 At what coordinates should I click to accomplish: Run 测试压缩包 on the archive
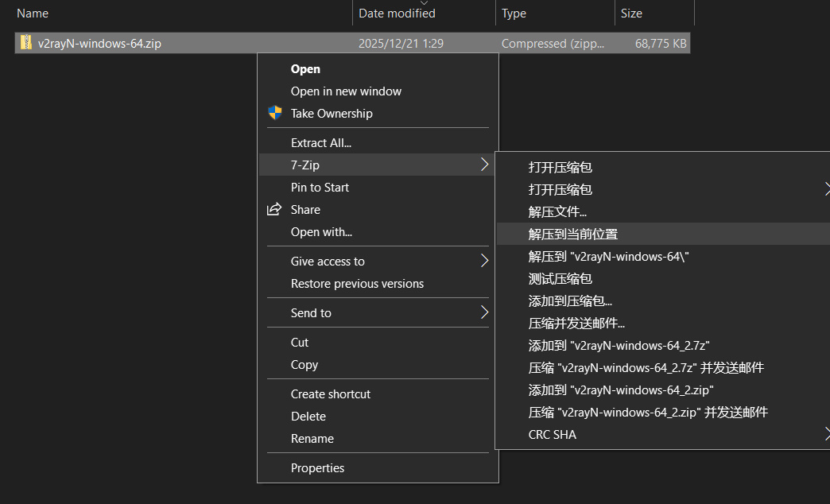pos(560,279)
